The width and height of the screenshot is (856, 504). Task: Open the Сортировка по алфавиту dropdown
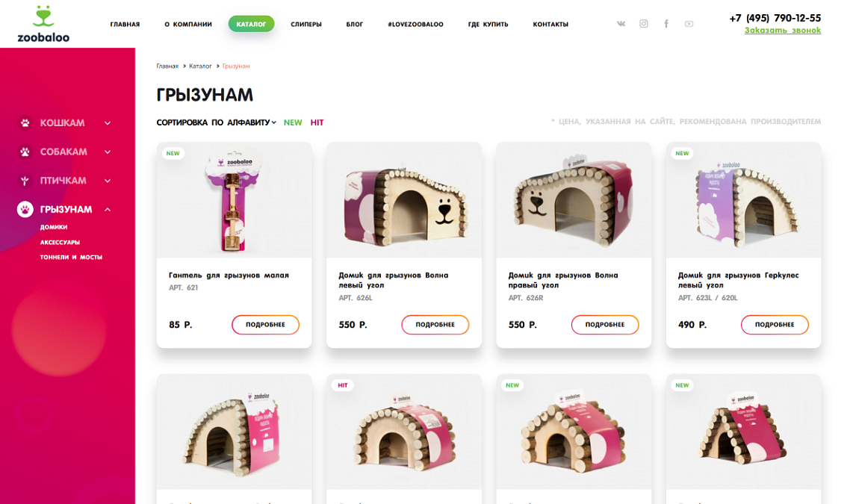click(x=216, y=122)
